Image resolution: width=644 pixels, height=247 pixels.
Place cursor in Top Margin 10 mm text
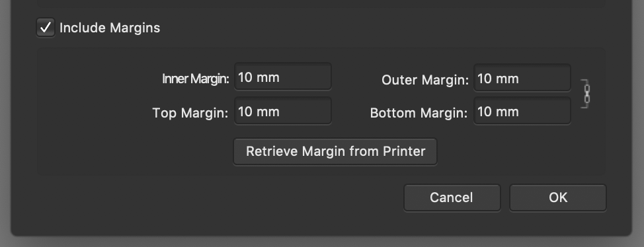[x=259, y=112]
